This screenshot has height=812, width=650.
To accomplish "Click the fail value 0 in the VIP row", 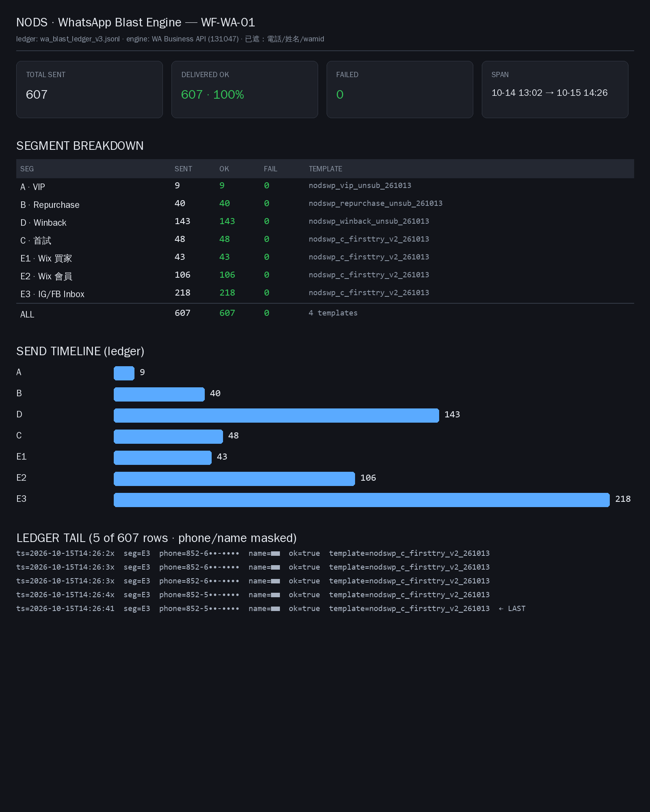I will pos(266,186).
